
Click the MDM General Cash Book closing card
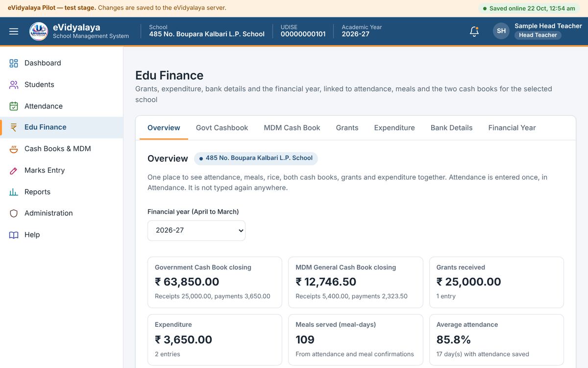(x=356, y=283)
